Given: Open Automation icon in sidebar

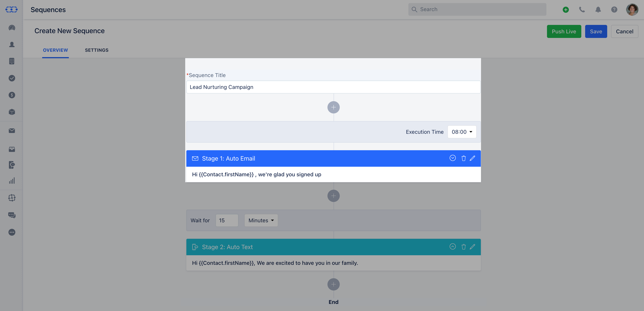Looking at the screenshot, I should point(12,198).
